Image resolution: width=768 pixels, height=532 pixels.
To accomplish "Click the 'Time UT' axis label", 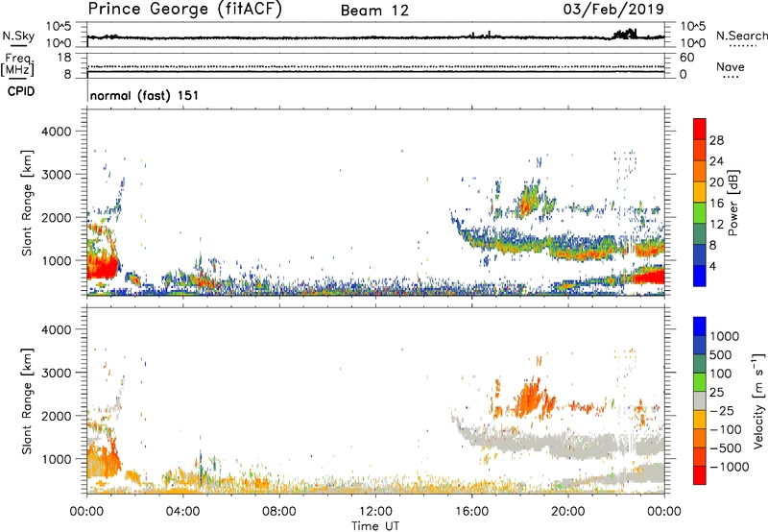I will pyautogui.click(x=375, y=526).
